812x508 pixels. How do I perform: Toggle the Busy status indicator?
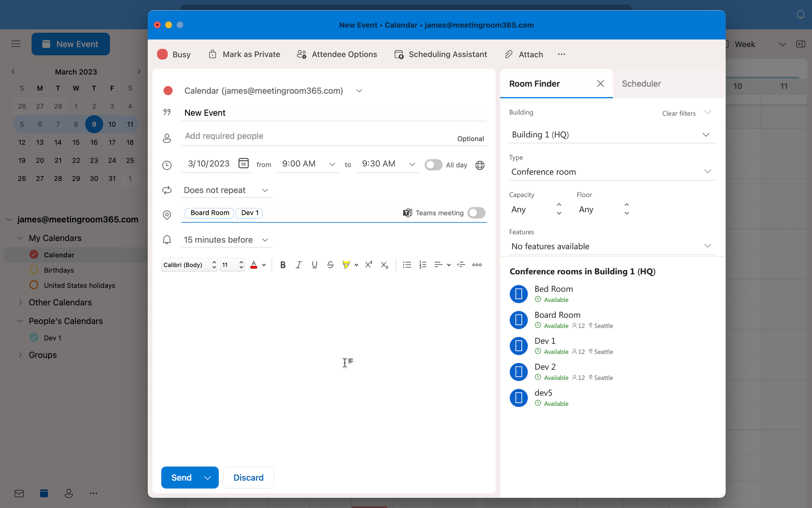[x=175, y=54]
